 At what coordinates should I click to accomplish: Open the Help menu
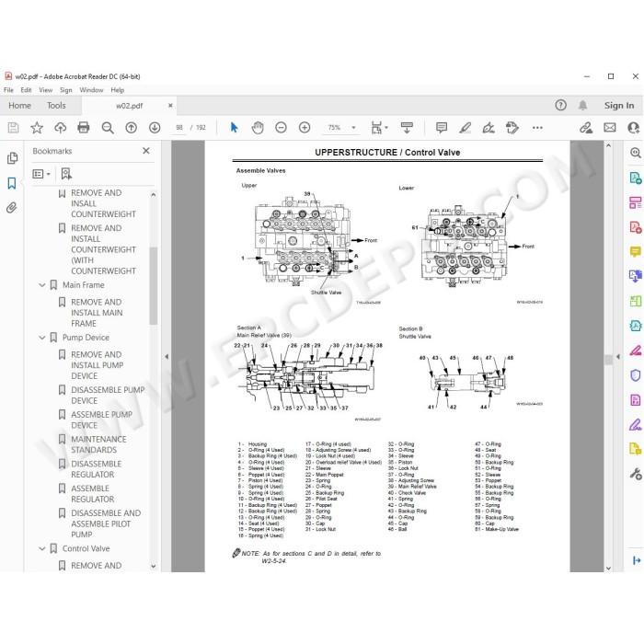[118, 90]
